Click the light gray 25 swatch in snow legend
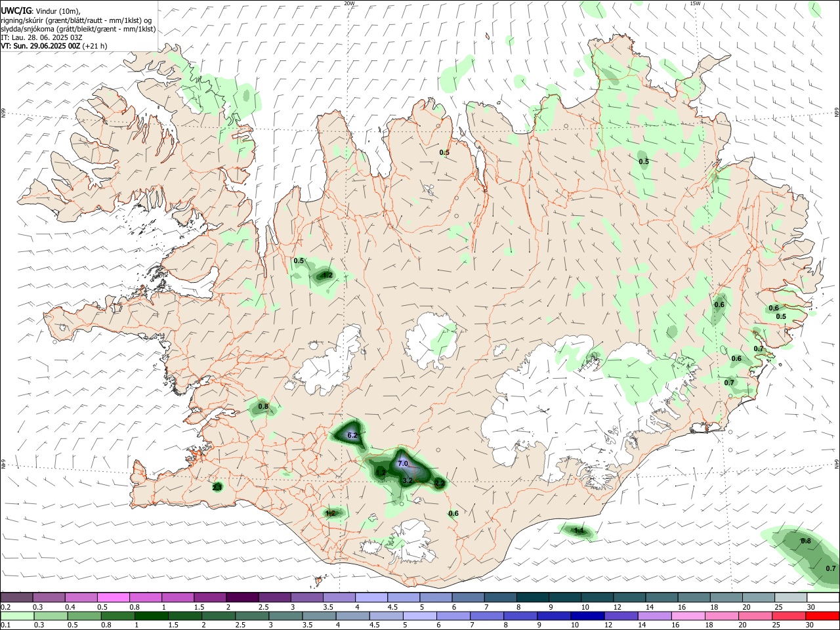The height and width of the screenshot is (630, 840). (791, 597)
